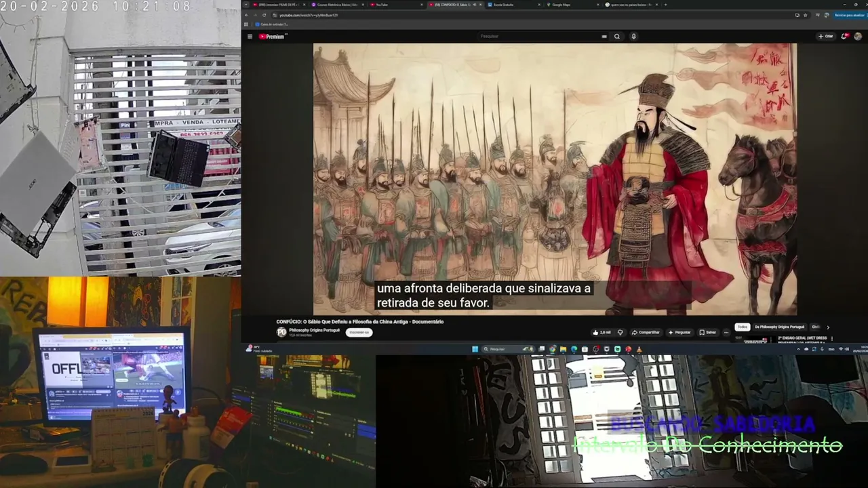
Task: Click the browser back arrow
Action: [248, 15]
